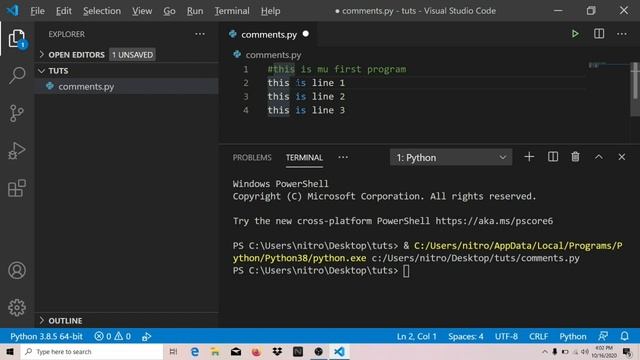This screenshot has width=640, height=360.
Task: Open the feedback icon in status bar
Action: point(603,336)
